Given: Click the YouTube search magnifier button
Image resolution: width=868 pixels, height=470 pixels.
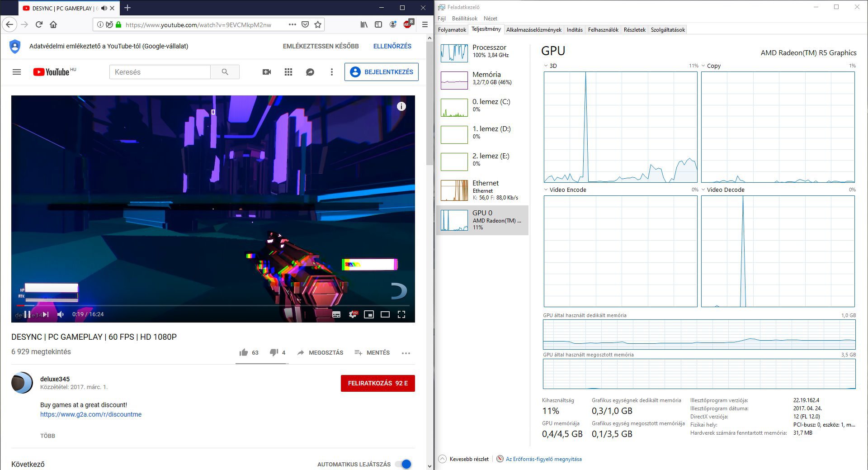Looking at the screenshot, I should point(225,72).
